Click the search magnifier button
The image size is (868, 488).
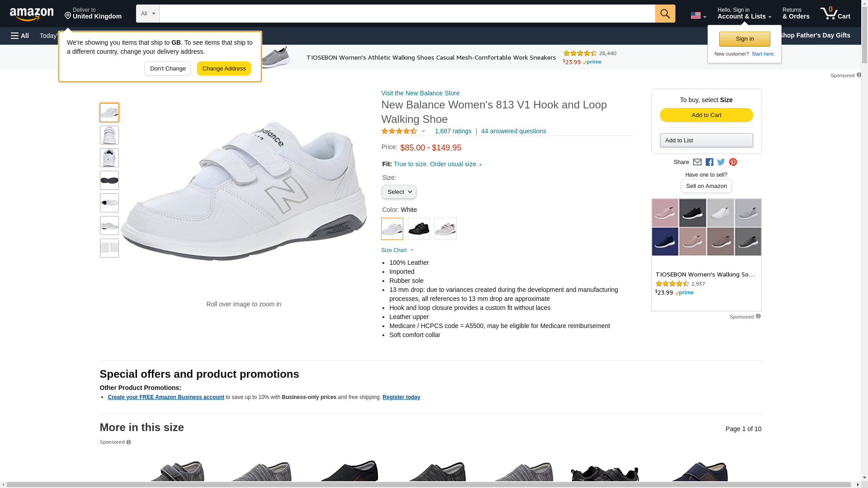point(665,14)
